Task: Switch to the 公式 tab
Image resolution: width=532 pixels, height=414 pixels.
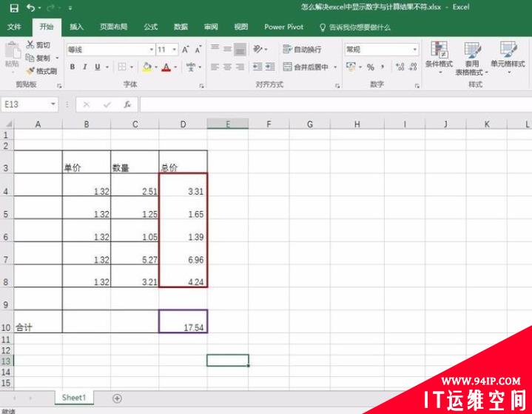Action: [150, 27]
